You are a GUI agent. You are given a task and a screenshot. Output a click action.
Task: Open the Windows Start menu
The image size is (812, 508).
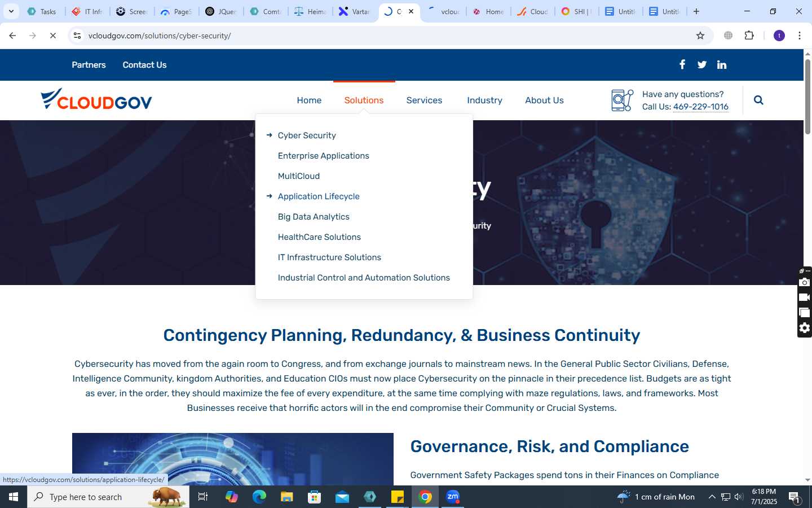coord(14,497)
